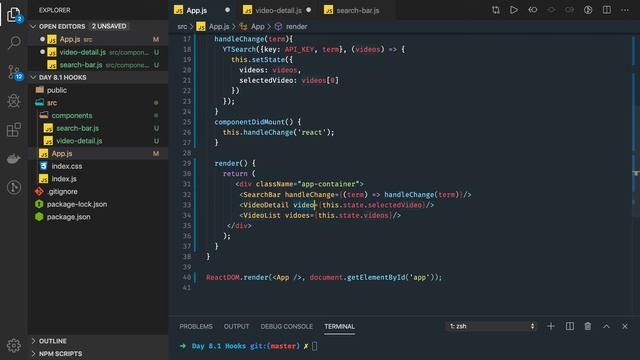Maximize the panel with up chevron
The height and width of the screenshot is (360, 640).
[x=607, y=326]
